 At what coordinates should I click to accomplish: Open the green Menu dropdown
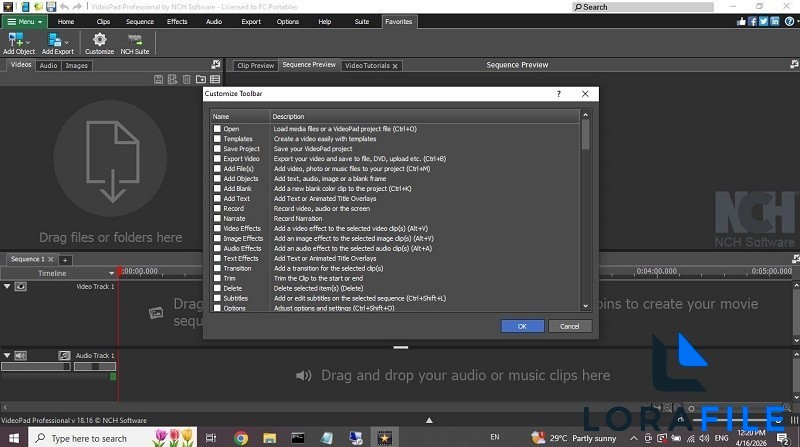click(24, 21)
